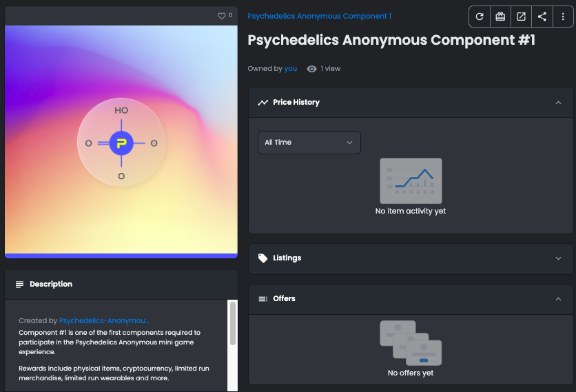Click the transfer gift icon
Viewport: 576px width, 392px height.
tap(500, 17)
